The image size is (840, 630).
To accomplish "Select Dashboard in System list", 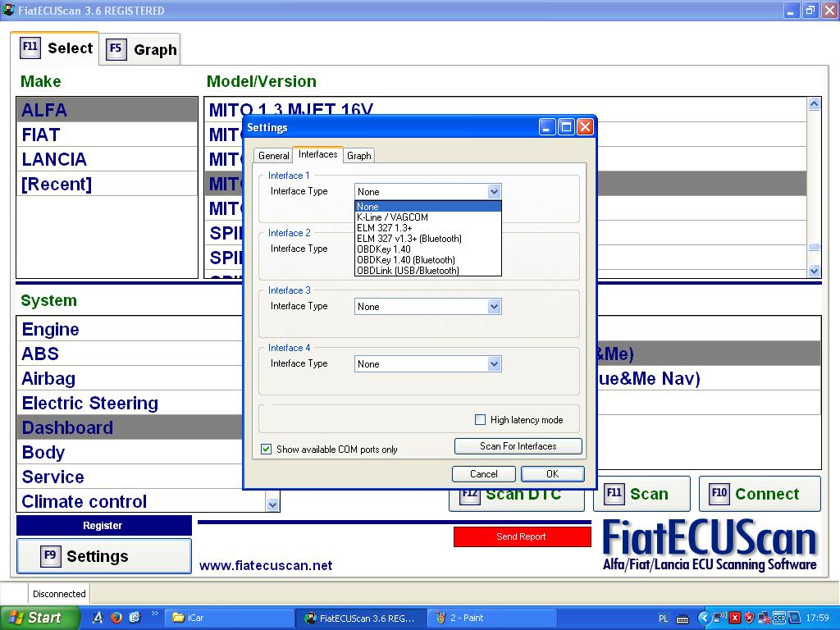I will coord(130,427).
